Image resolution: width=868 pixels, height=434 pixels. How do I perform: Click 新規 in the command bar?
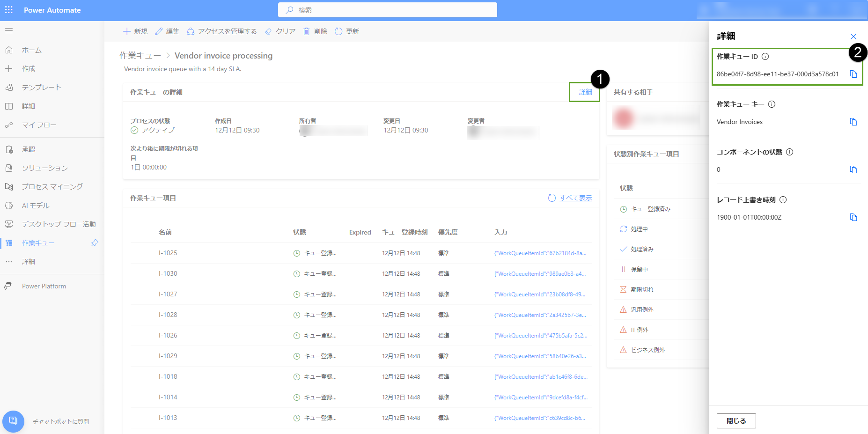135,31
